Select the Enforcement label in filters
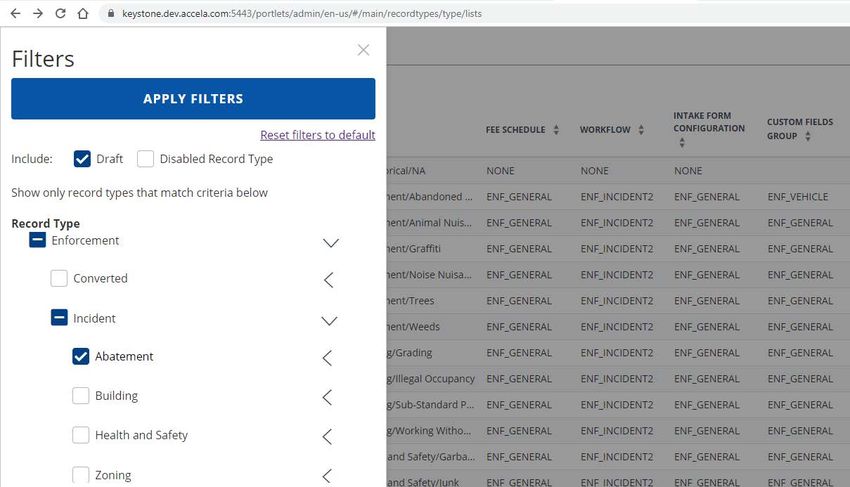 [x=85, y=240]
